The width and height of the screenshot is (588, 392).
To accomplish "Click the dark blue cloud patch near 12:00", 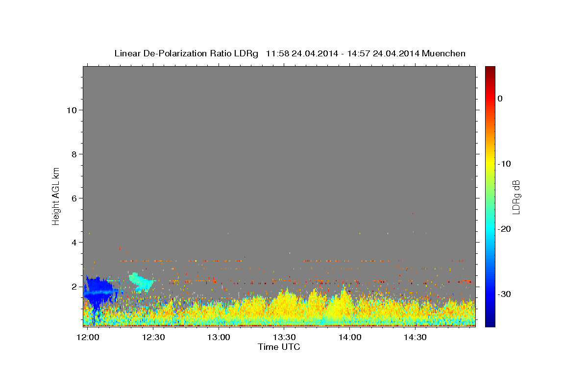I will pyautogui.click(x=99, y=292).
